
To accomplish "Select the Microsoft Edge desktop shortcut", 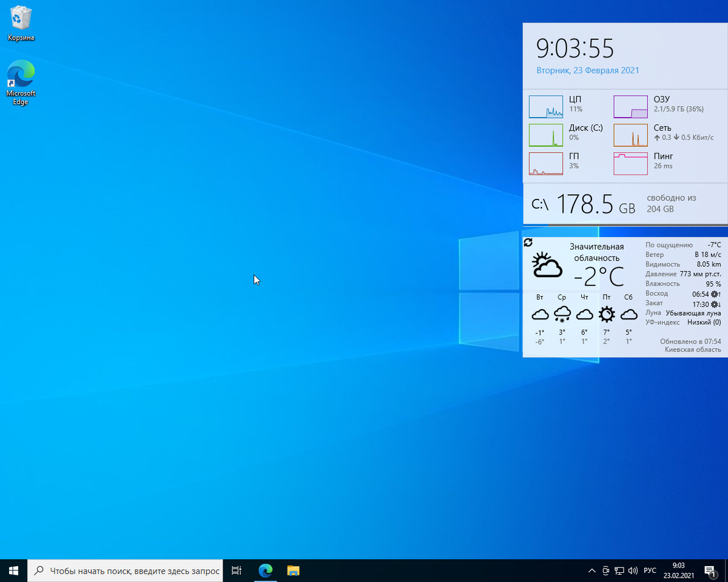I will pyautogui.click(x=21, y=82).
